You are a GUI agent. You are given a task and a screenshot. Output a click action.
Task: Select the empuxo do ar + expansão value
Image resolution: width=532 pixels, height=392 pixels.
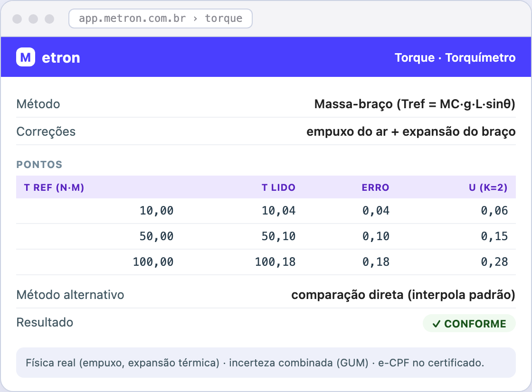point(411,131)
